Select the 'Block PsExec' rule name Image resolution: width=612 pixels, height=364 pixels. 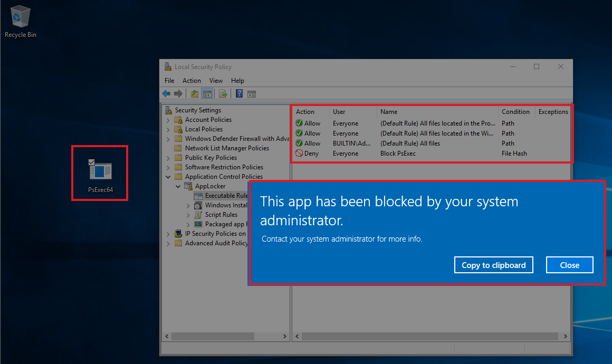click(x=398, y=154)
